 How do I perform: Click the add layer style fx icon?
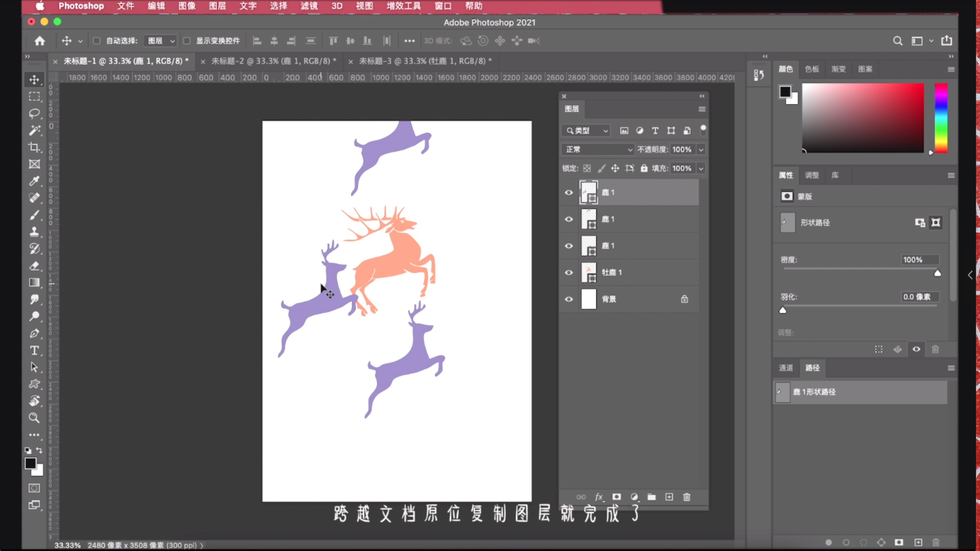599,497
